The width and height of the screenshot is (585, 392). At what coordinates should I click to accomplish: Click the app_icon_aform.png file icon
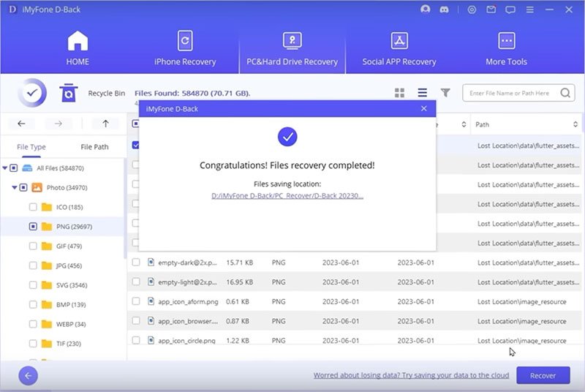(x=151, y=301)
